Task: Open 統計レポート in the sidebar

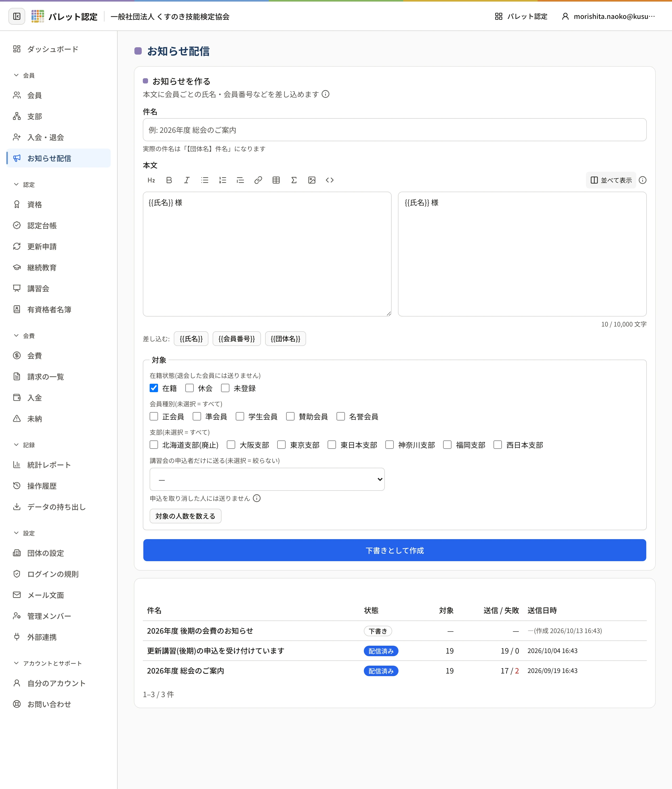Action: 59,465
